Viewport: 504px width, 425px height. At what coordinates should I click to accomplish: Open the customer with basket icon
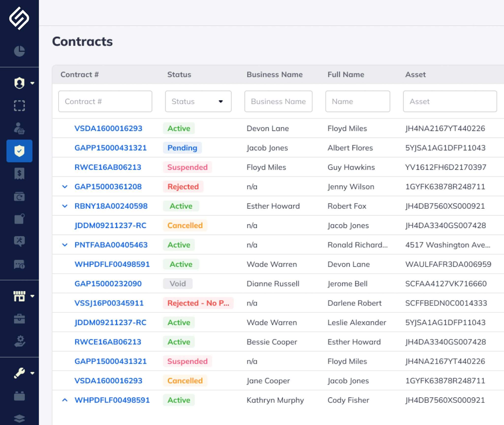[19, 128]
